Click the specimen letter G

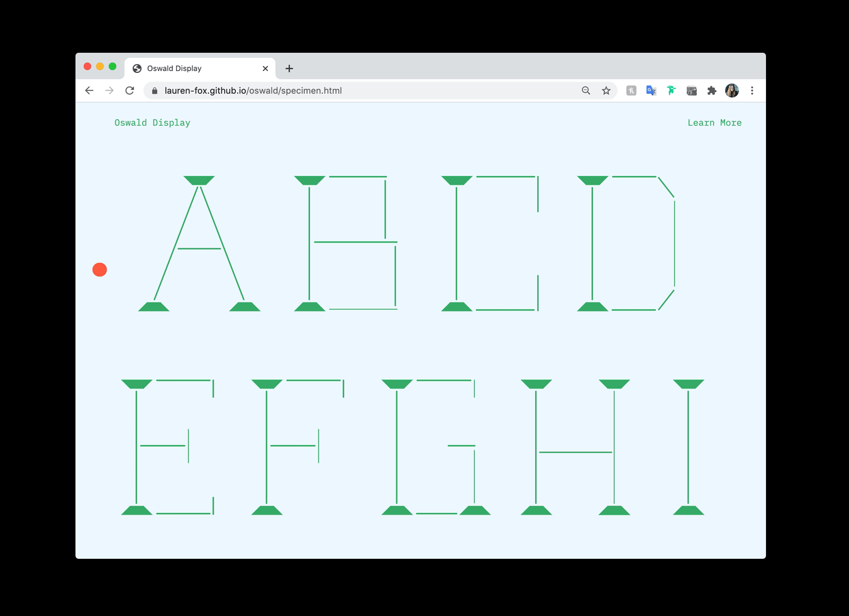436,447
